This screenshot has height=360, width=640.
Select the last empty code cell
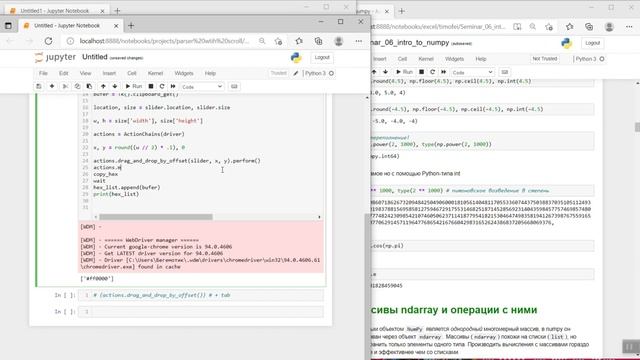click(x=200, y=312)
